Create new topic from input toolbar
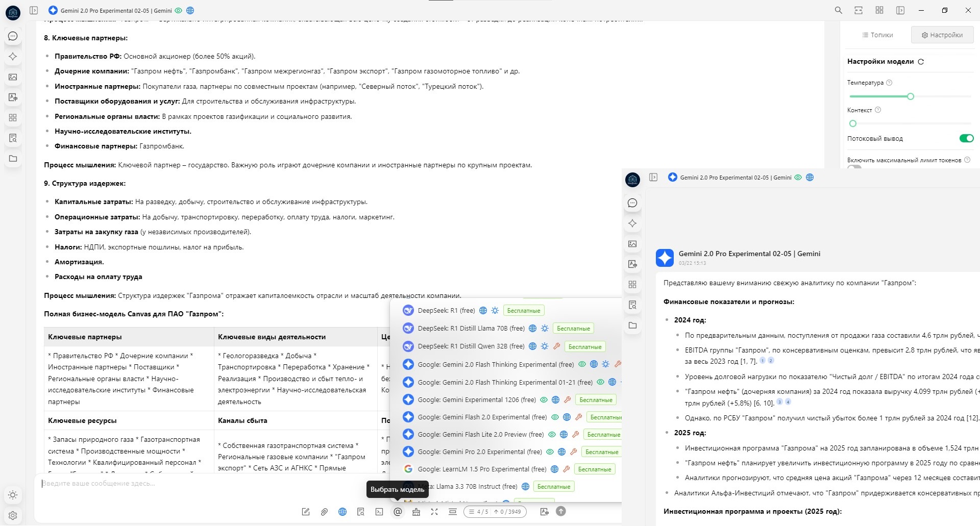This screenshot has width=980, height=526. tap(306, 512)
